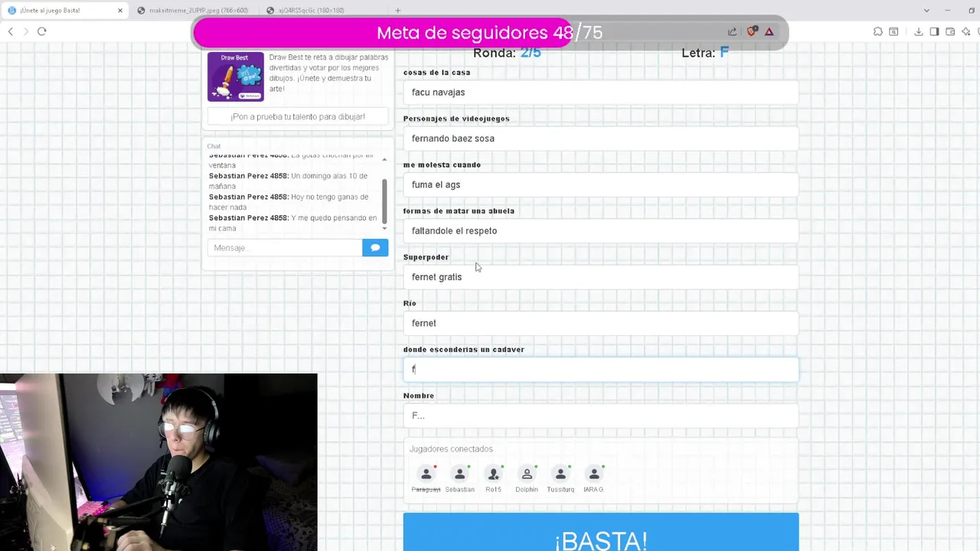The height and width of the screenshot is (551, 980).
Task: Click the Draw Best ad thumbnail
Action: click(x=236, y=77)
